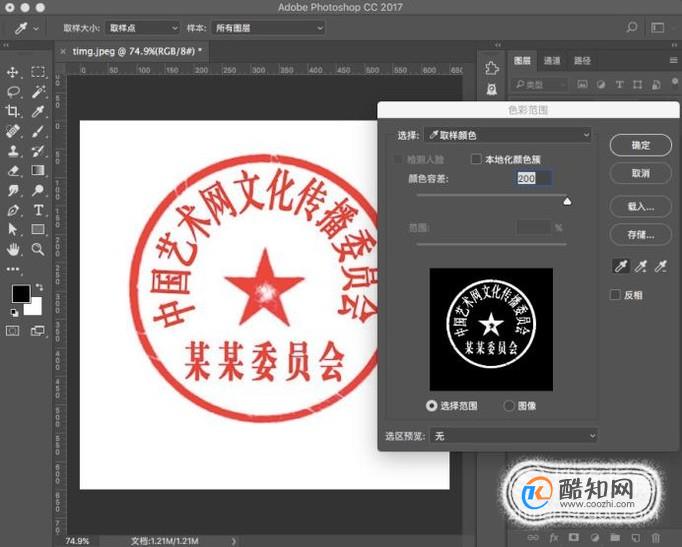Open the layers panel flyout menu
The height and width of the screenshot is (547, 682).
[674, 60]
